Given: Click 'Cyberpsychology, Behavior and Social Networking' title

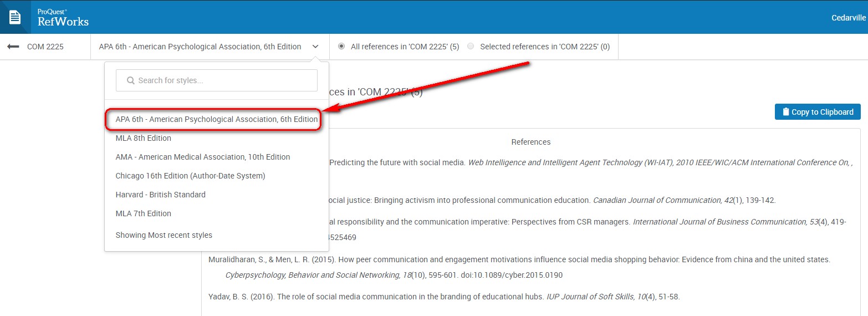Looking at the screenshot, I should (312, 275).
